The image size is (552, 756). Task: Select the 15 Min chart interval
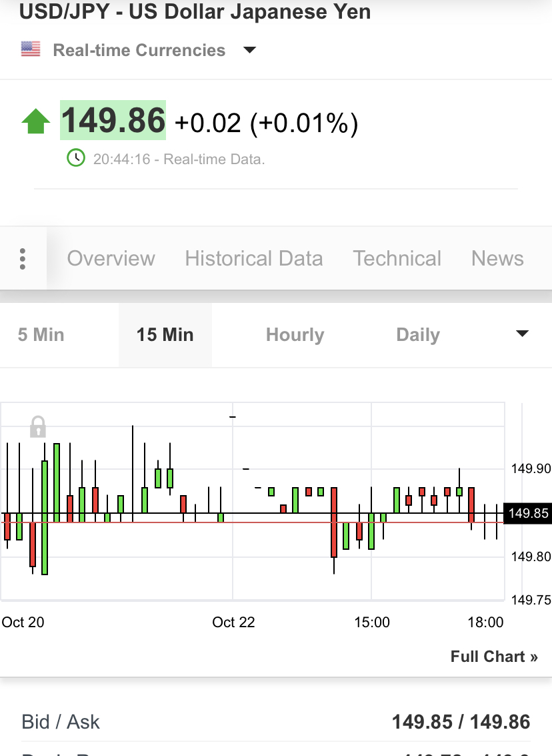(x=165, y=334)
